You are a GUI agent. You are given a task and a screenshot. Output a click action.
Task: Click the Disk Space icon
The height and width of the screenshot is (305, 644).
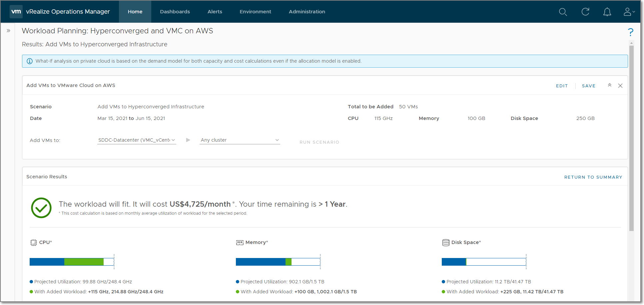click(x=446, y=243)
